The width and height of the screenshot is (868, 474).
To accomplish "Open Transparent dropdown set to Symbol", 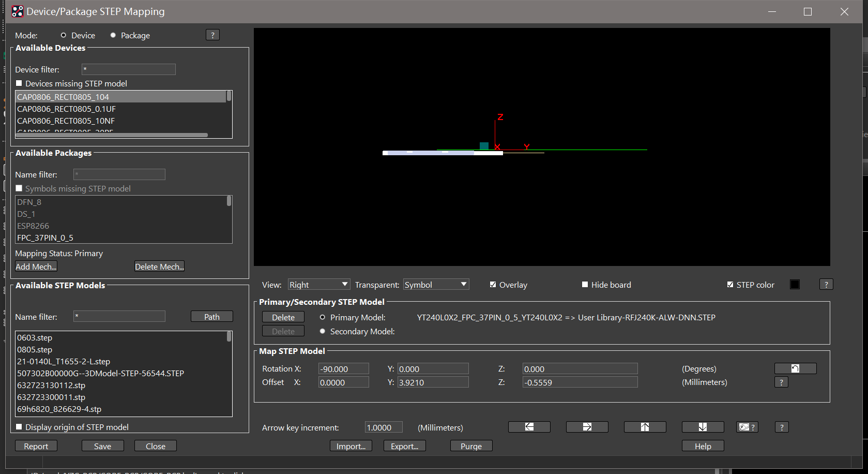I will pyautogui.click(x=436, y=285).
